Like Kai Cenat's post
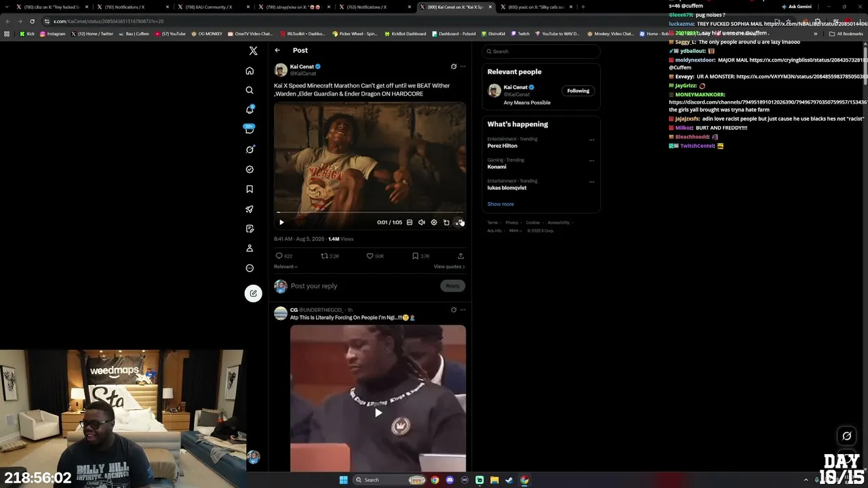 370,256
